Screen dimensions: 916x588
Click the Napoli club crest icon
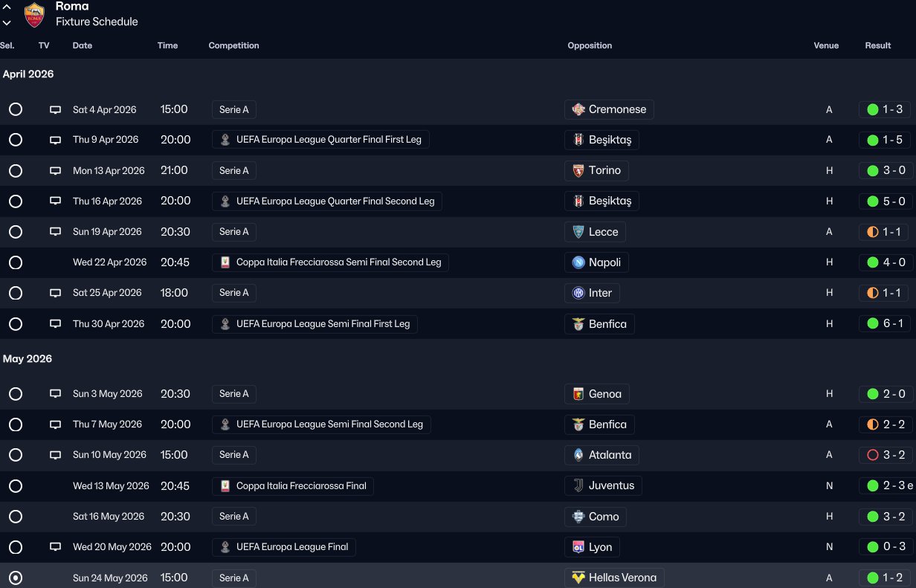click(578, 262)
